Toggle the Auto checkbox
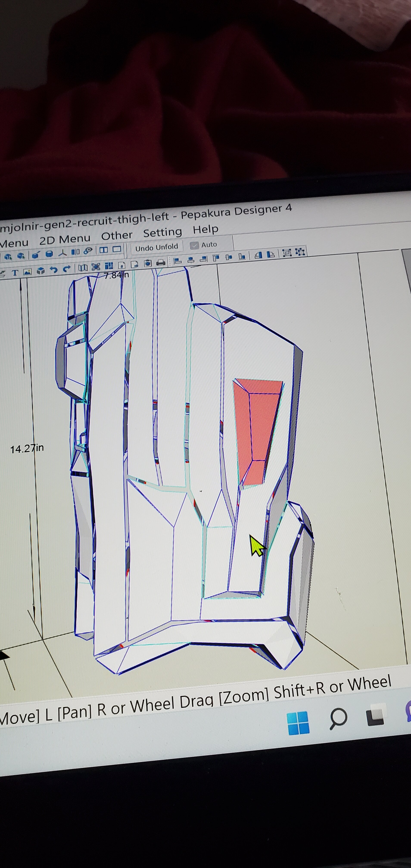 [x=194, y=245]
